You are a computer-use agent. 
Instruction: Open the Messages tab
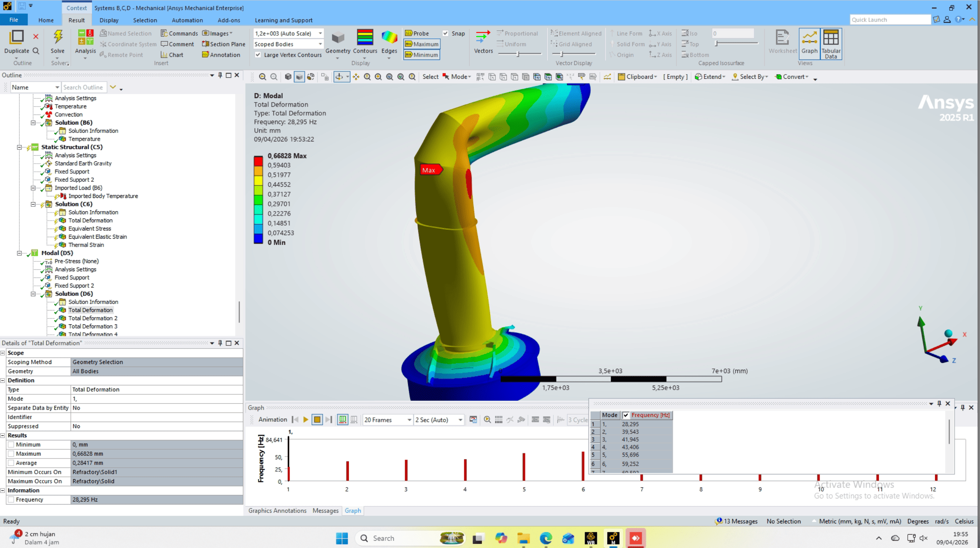coord(325,511)
